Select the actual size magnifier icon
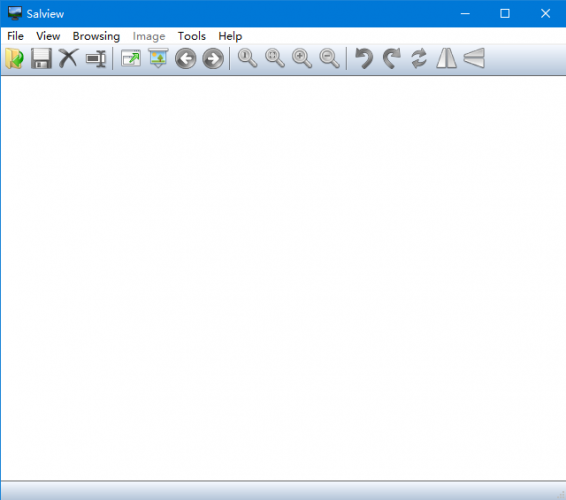566x500 pixels. (x=248, y=58)
